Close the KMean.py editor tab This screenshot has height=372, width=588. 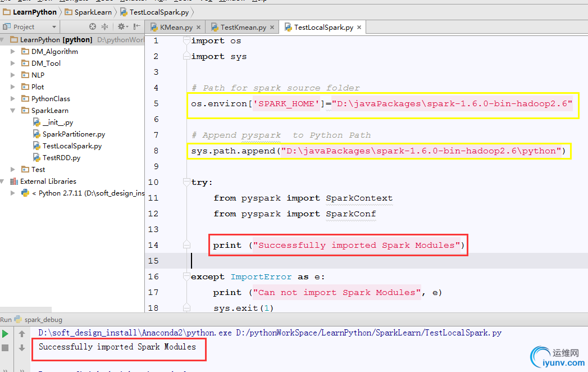click(x=198, y=28)
